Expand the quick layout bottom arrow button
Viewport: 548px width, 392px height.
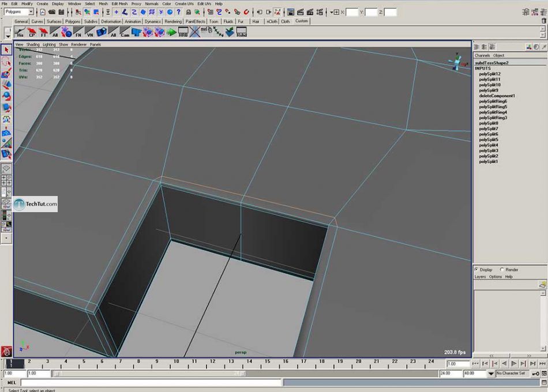pos(6,238)
